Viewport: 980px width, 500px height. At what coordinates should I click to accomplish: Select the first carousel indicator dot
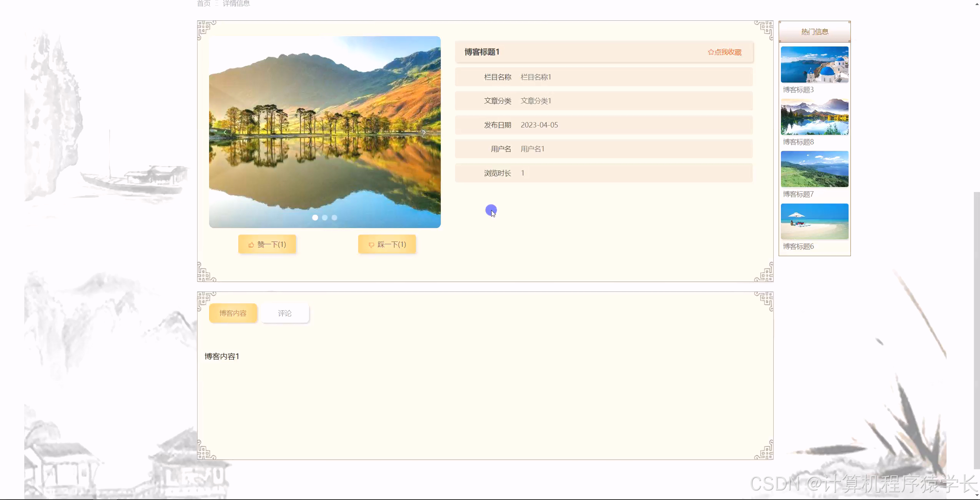[x=315, y=217]
